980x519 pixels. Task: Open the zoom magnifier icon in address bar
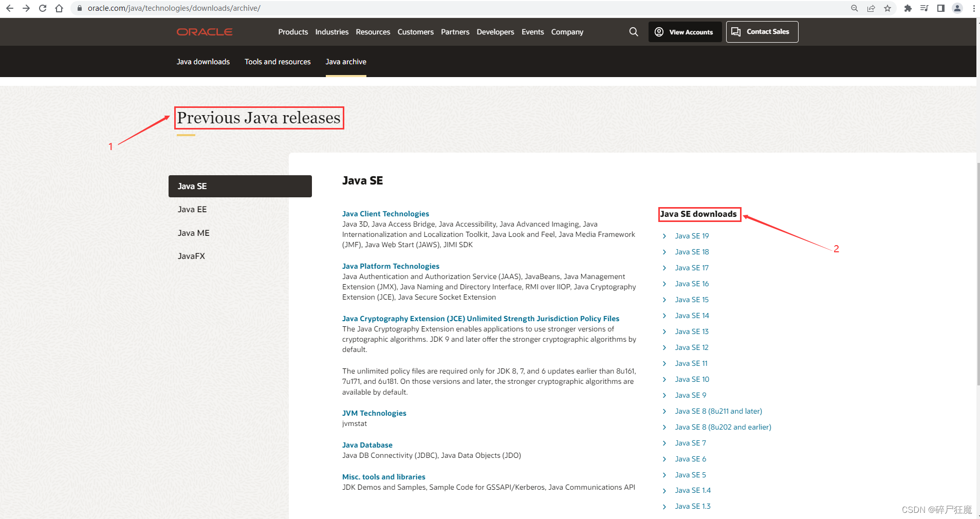pos(855,8)
